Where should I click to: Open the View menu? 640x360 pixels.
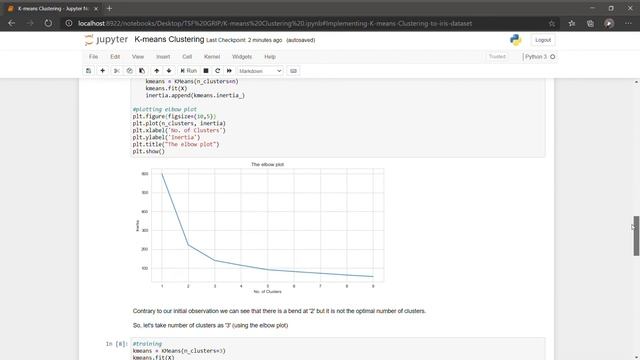point(138,57)
